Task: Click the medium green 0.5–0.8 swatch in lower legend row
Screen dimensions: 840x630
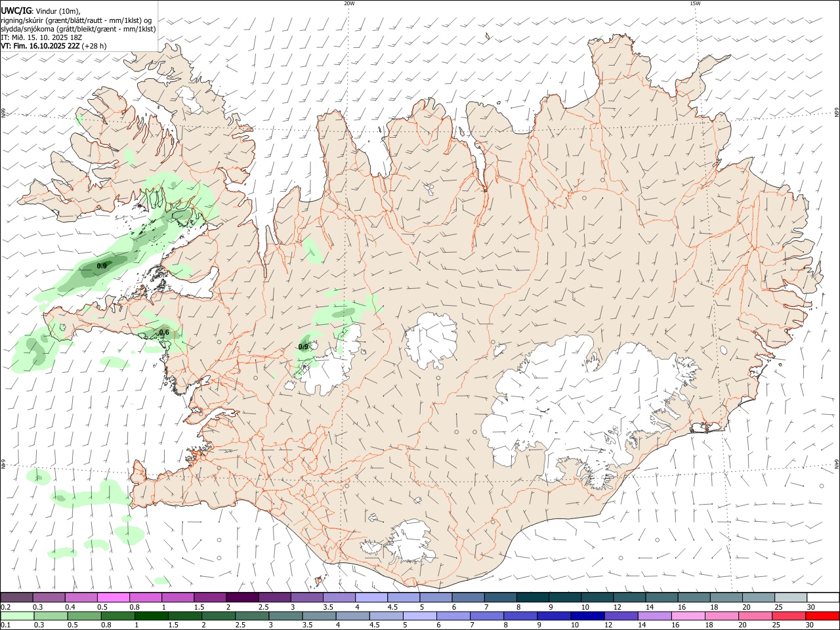Action: click(84, 616)
